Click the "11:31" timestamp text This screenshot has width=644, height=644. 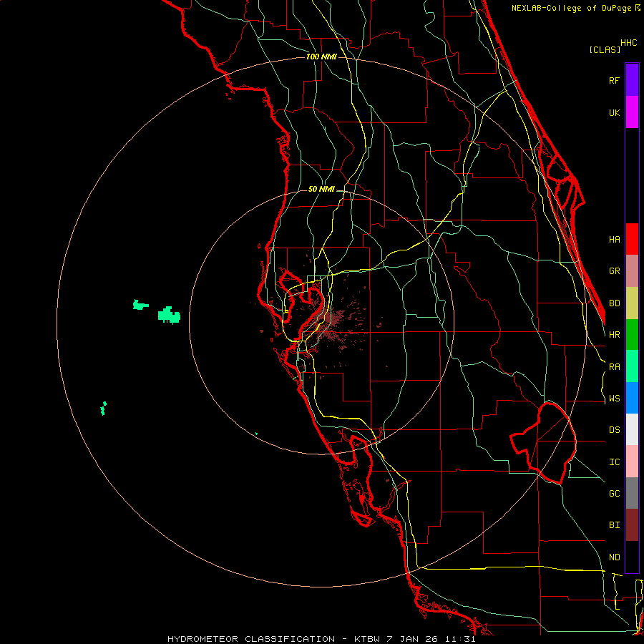pos(459,639)
